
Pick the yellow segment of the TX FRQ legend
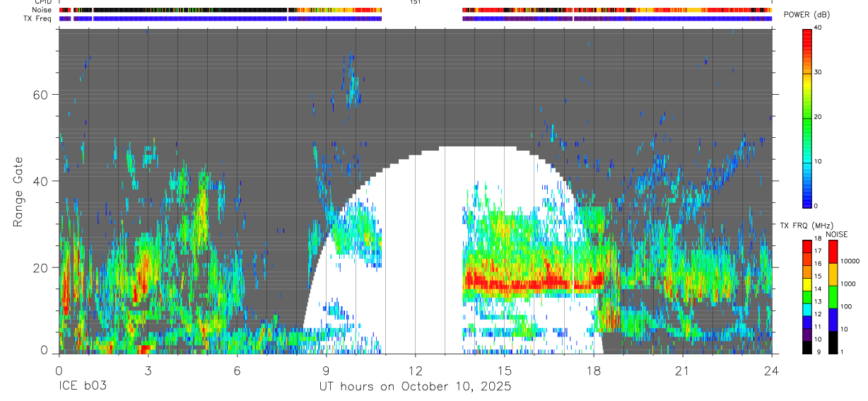(x=807, y=284)
